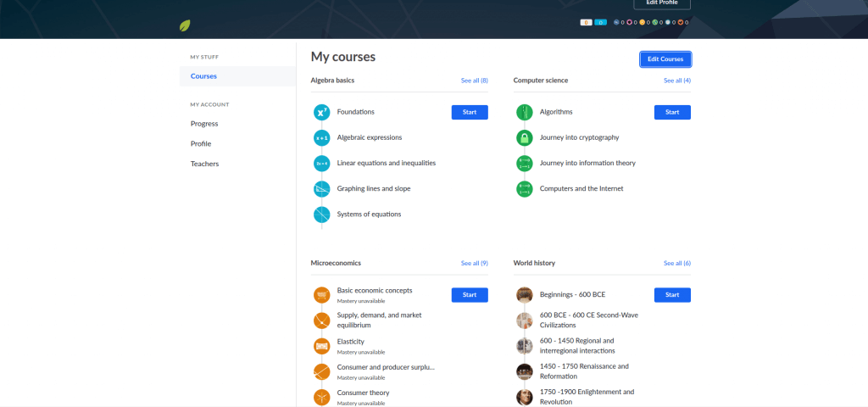
Task: Click the green leaf avatar icon
Action: coord(185,25)
